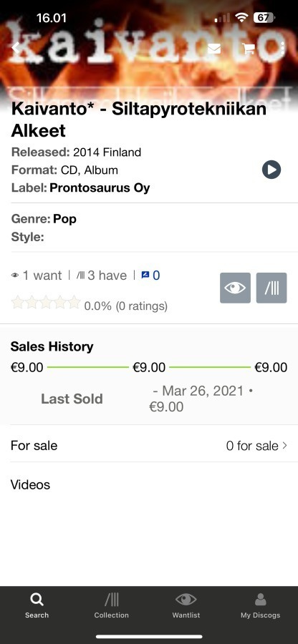This screenshot has height=644, width=298.
Task: Switch to the Search tab
Action: (37, 606)
